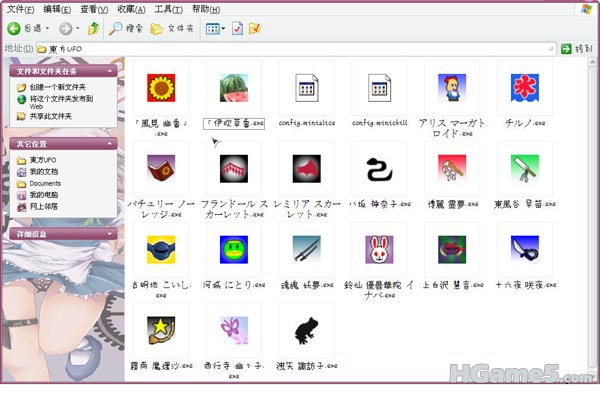
Task: Open the 编辑(E) menu
Action: [57, 9]
